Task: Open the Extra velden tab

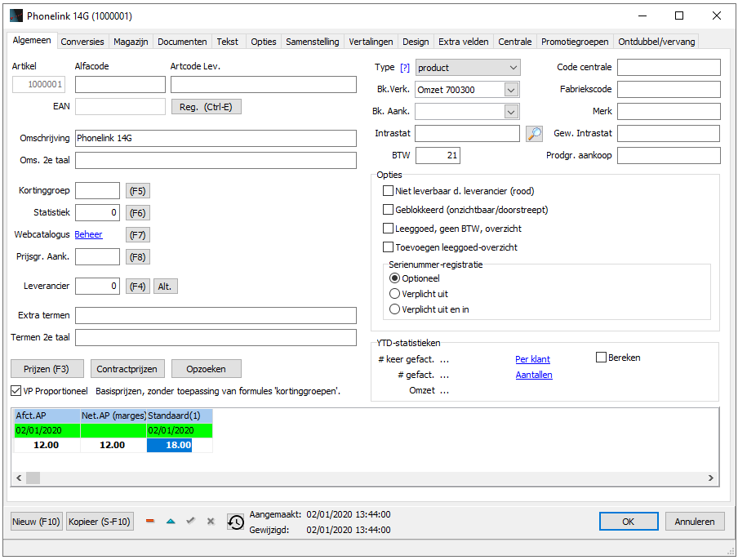Action: [x=464, y=42]
